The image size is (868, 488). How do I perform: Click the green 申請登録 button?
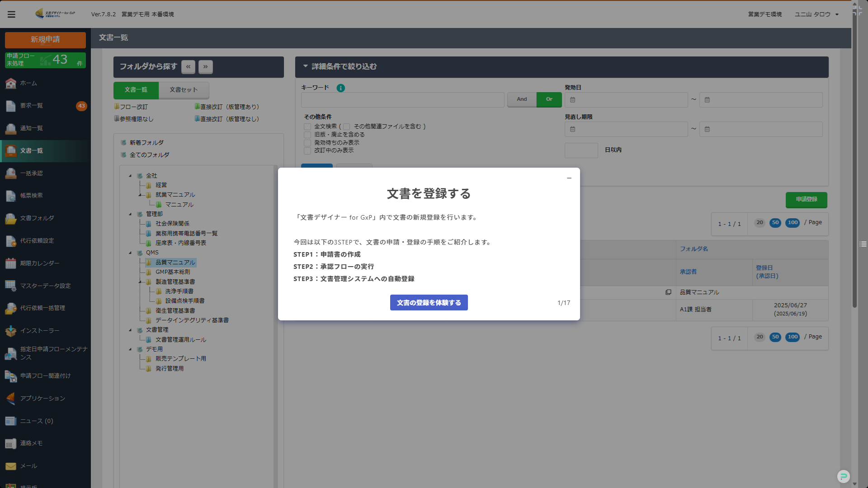[x=806, y=199]
